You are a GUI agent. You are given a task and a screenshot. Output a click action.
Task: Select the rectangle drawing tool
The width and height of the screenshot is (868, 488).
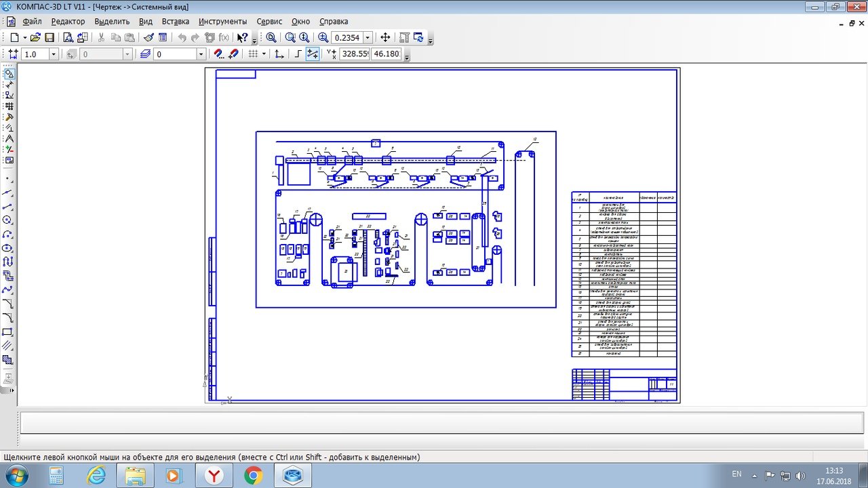pyautogui.click(x=8, y=332)
